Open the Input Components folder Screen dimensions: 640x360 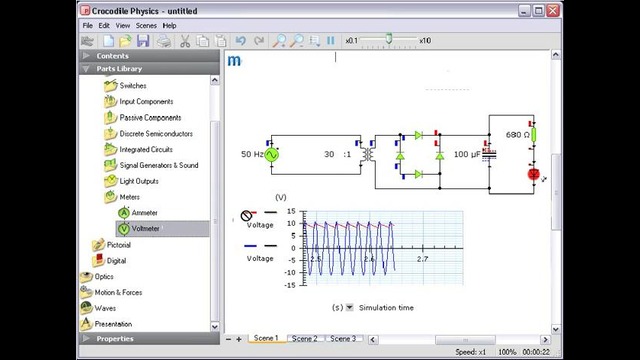click(x=139, y=102)
